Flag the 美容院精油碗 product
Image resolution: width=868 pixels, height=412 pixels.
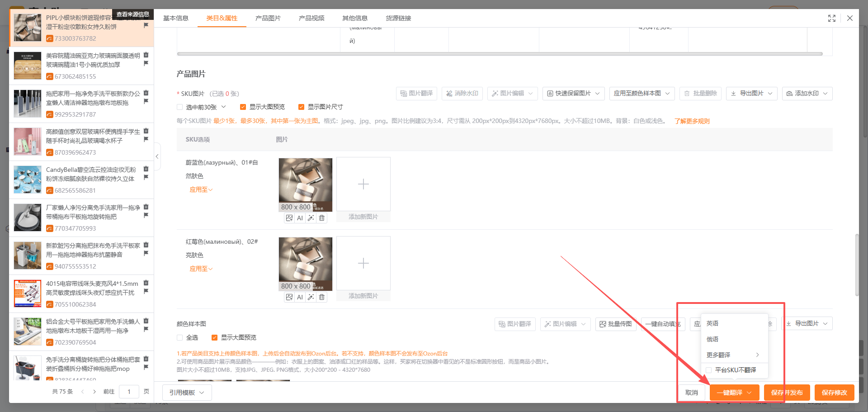[x=146, y=63]
